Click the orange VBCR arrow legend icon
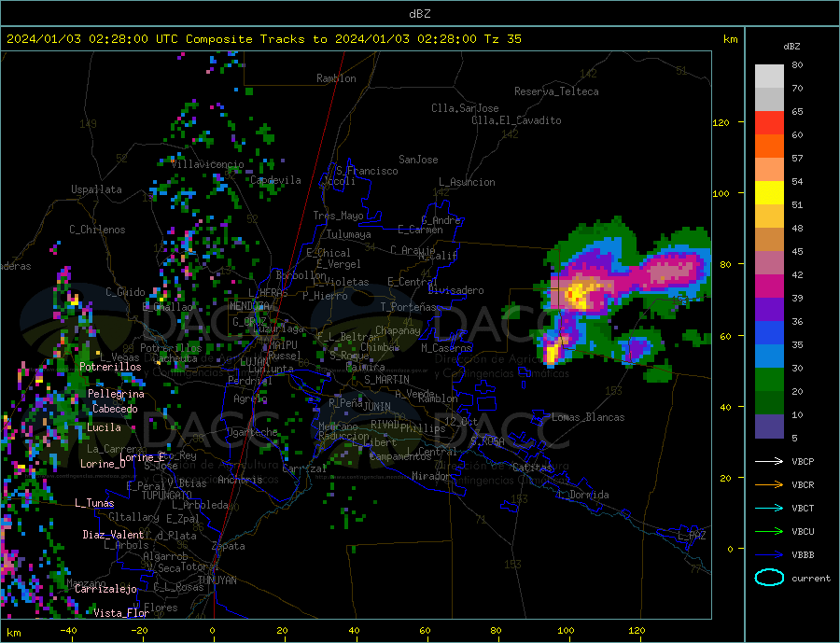Viewport: 840px width, 643px height. (769, 484)
